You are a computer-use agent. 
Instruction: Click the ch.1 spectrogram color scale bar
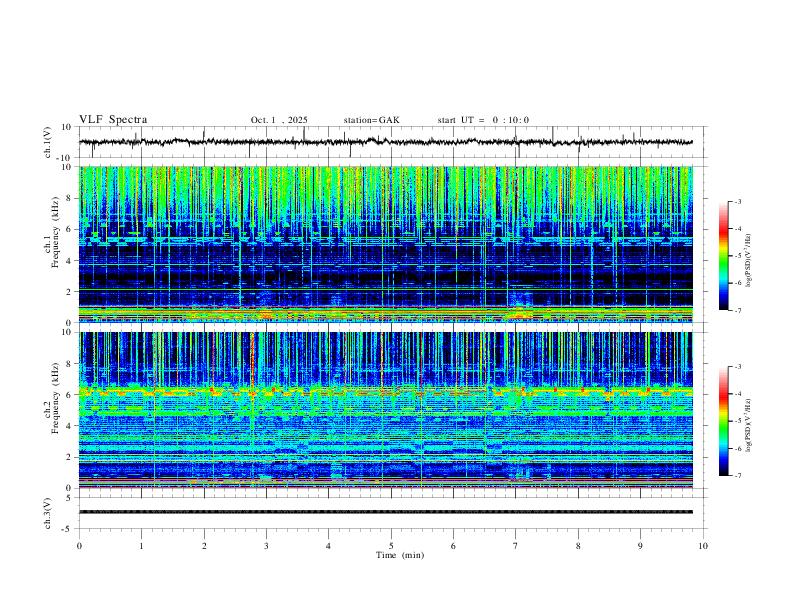click(x=723, y=256)
